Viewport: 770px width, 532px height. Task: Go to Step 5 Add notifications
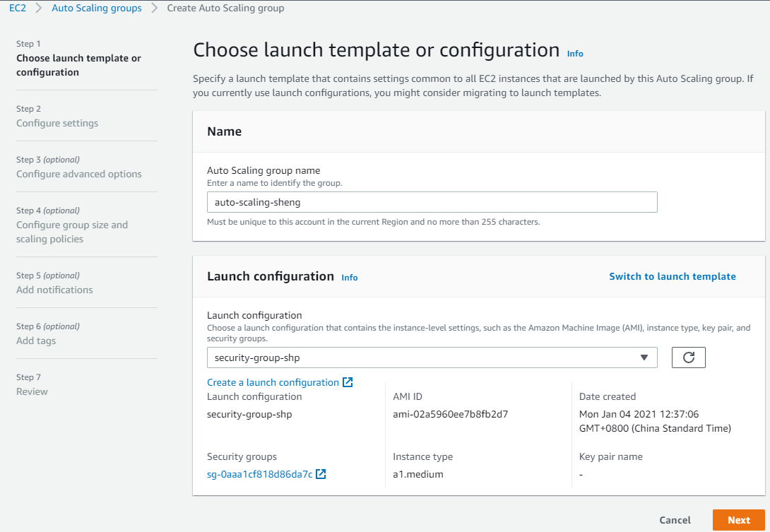coord(54,290)
